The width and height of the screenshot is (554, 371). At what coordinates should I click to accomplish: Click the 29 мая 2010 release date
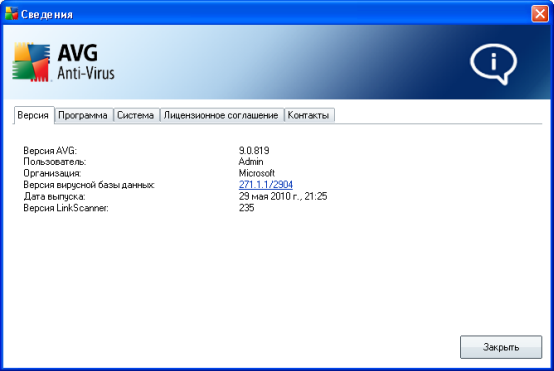[x=283, y=196]
